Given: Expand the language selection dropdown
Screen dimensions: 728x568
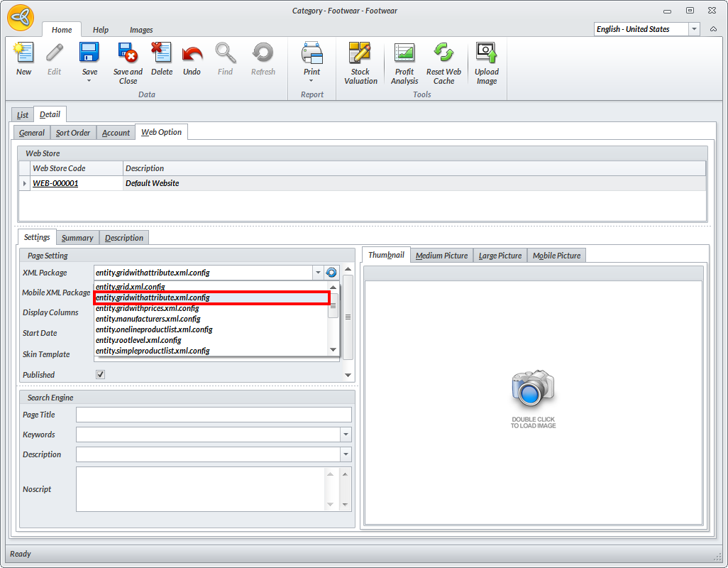Looking at the screenshot, I should [695, 29].
